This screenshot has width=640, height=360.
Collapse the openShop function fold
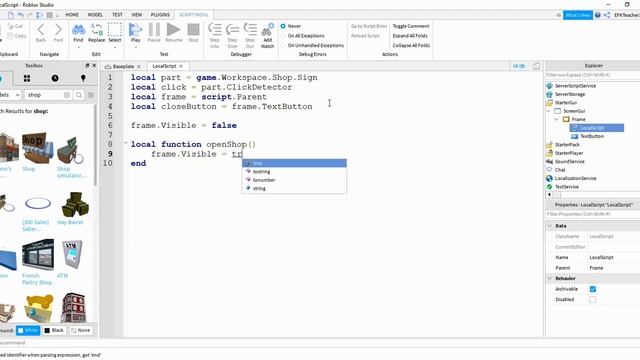(126, 143)
